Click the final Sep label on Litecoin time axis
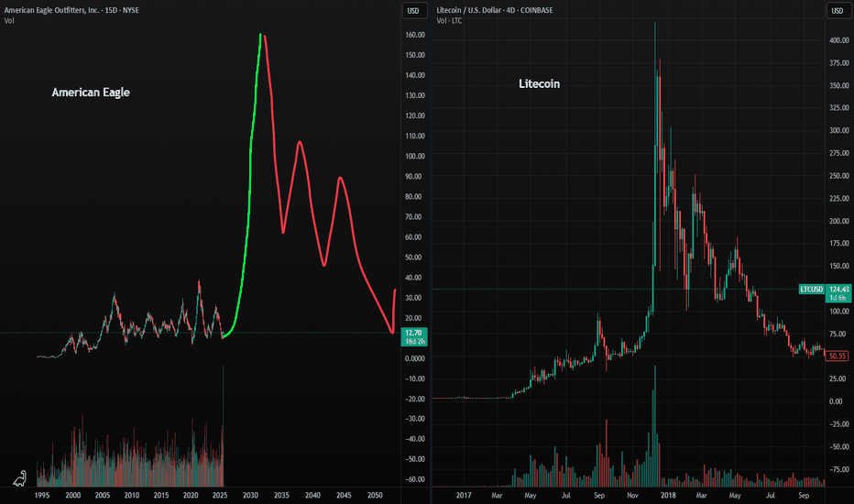Image resolution: width=854 pixels, height=504 pixels. click(x=804, y=495)
